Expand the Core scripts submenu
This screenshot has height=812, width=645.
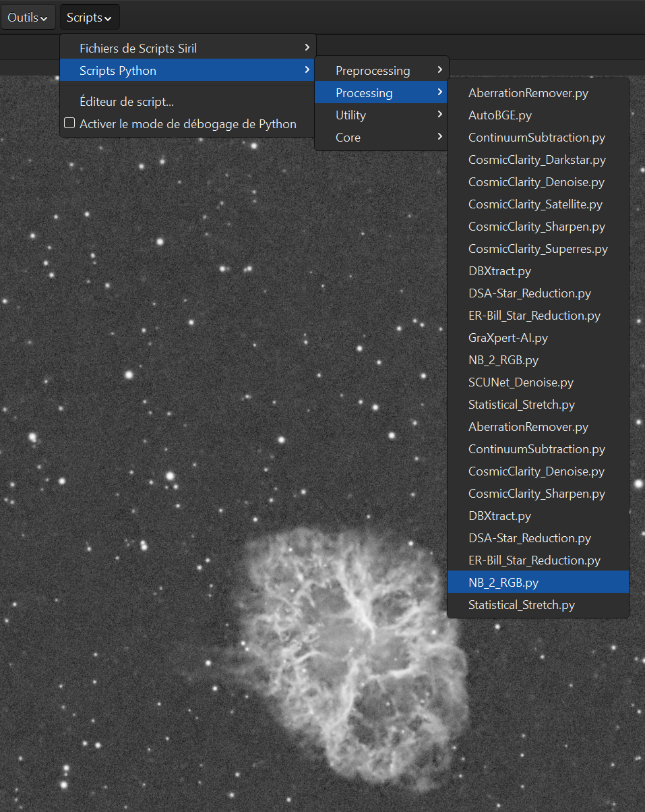381,137
